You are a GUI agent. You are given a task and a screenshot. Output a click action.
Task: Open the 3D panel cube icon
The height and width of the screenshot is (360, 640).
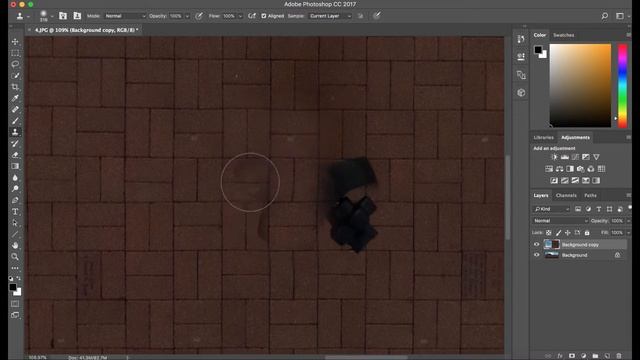(x=521, y=93)
